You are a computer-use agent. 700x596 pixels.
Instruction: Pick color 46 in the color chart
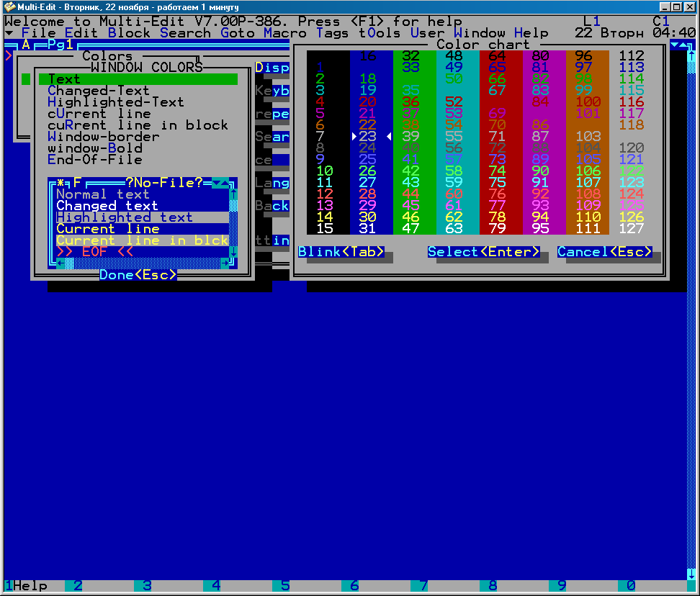point(410,217)
